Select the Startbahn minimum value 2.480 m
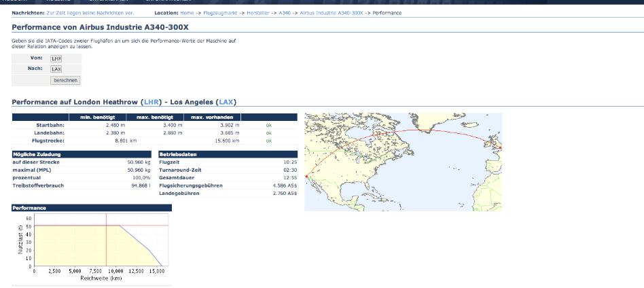Image resolution: width=644 pixels, height=288 pixels. [x=115, y=125]
